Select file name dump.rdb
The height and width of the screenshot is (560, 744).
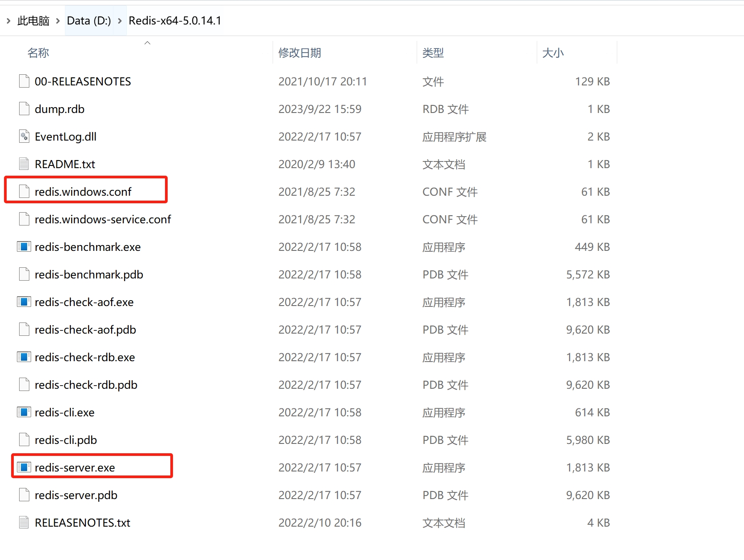tap(60, 109)
